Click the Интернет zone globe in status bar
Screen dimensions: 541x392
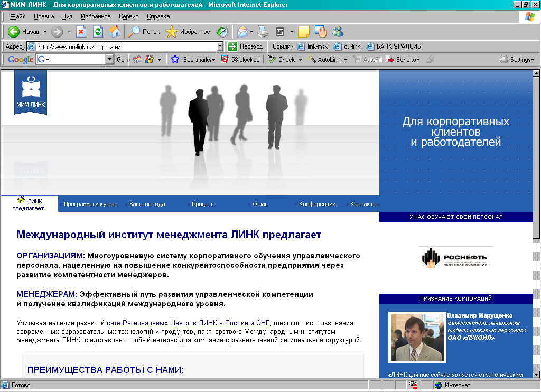point(439,385)
